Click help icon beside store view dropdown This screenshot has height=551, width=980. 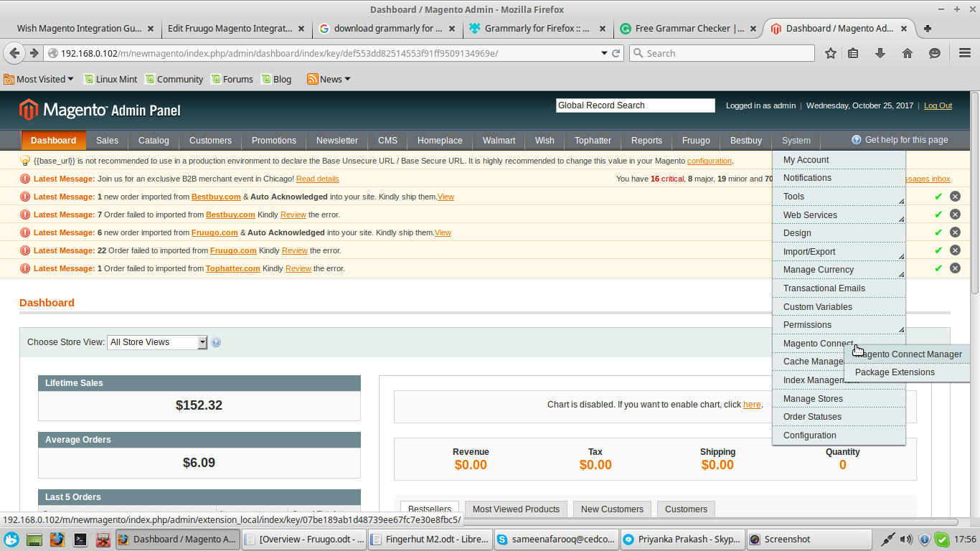tap(216, 343)
